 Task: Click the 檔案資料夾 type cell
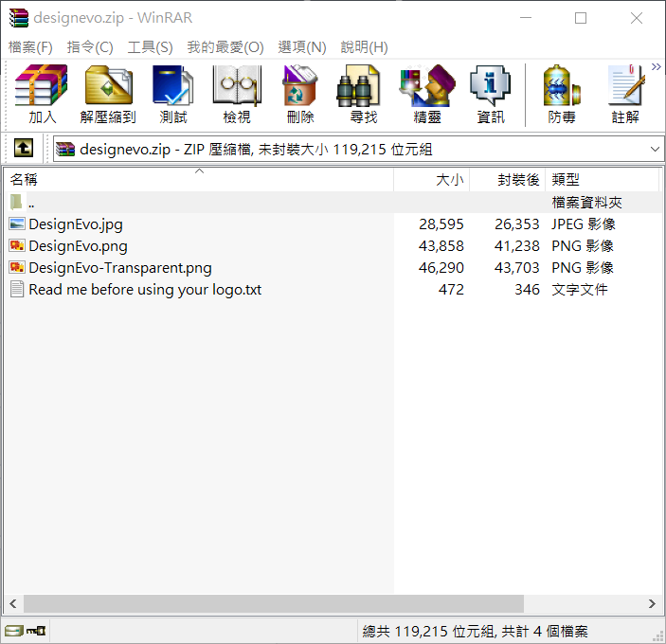click(587, 203)
